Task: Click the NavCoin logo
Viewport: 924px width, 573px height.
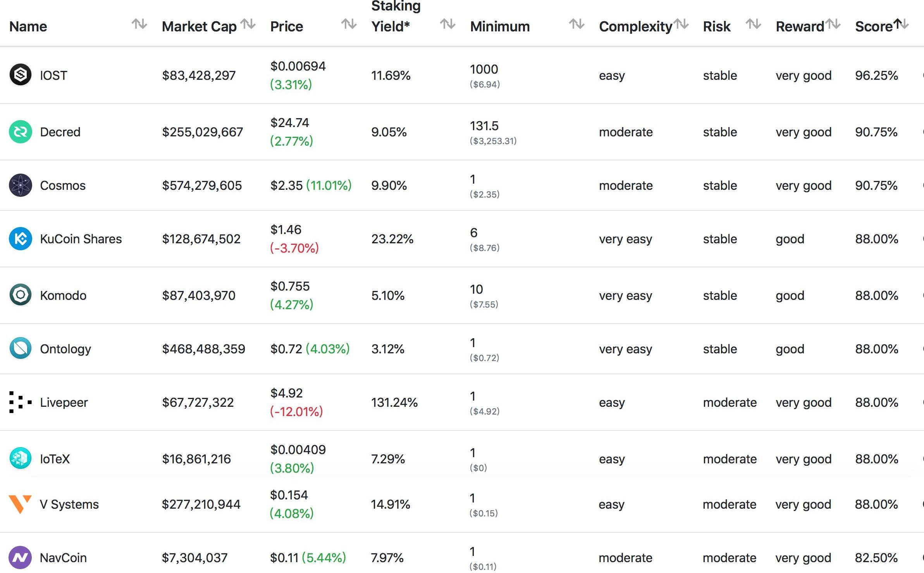Action: (x=20, y=558)
